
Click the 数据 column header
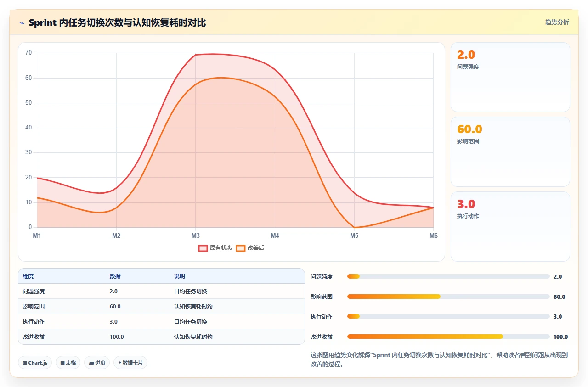tap(115, 276)
